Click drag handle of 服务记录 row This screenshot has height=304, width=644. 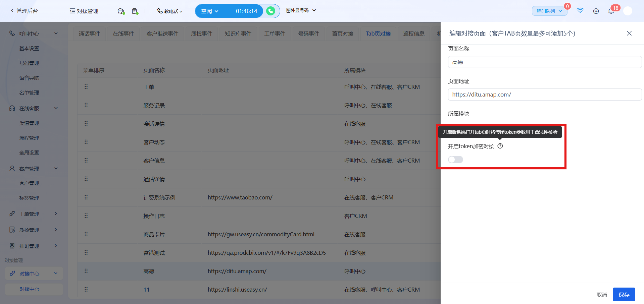(86, 105)
